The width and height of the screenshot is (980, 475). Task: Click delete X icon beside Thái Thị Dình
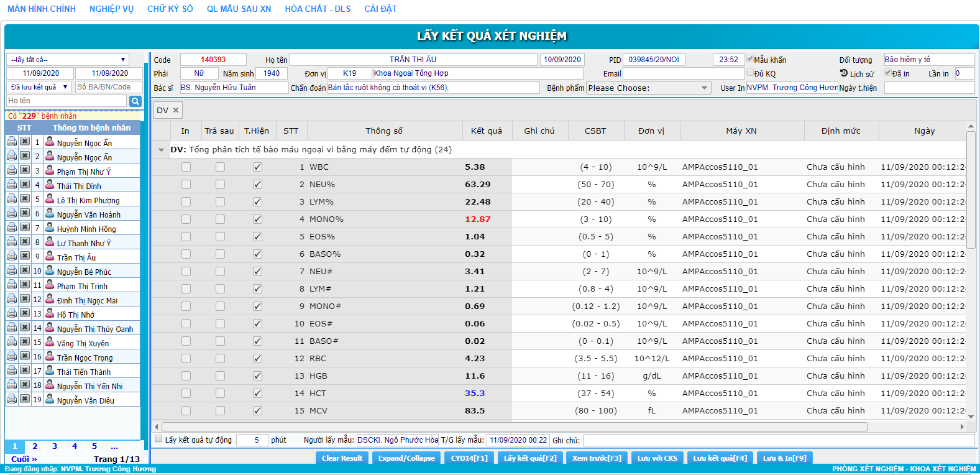pos(24,185)
